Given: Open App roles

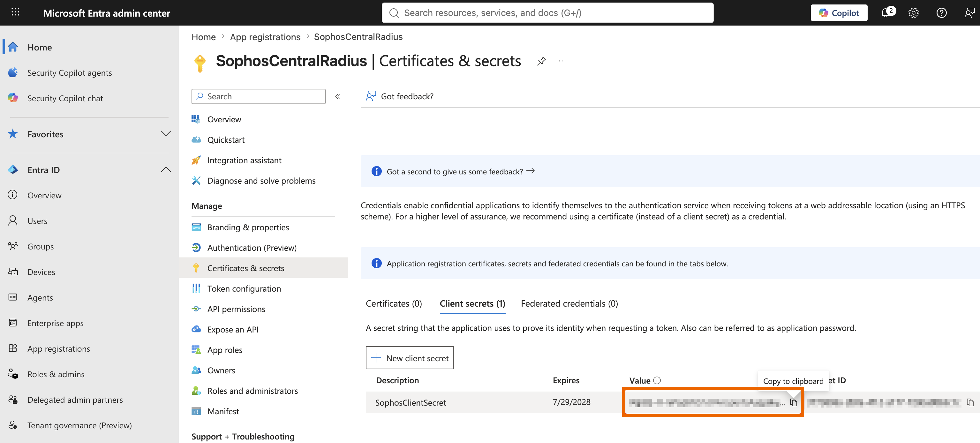Looking at the screenshot, I should (x=224, y=350).
